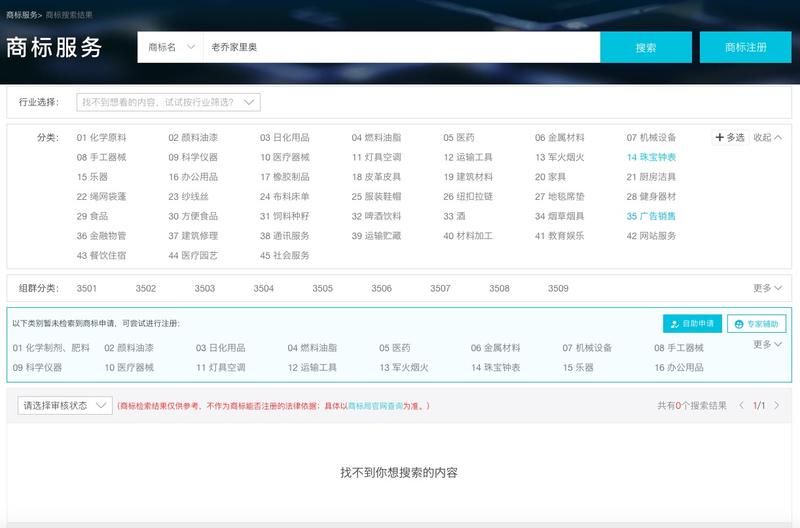
Task: Click 01 化学制剂、肥料 in unregistered list
Action: (x=51, y=348)
